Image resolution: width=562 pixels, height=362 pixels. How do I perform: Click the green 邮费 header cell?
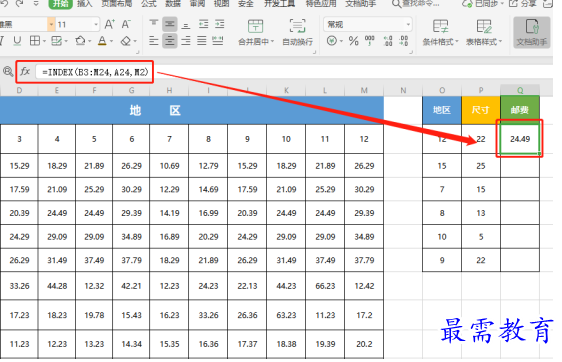pyautogui.click(x=520, y=110)
